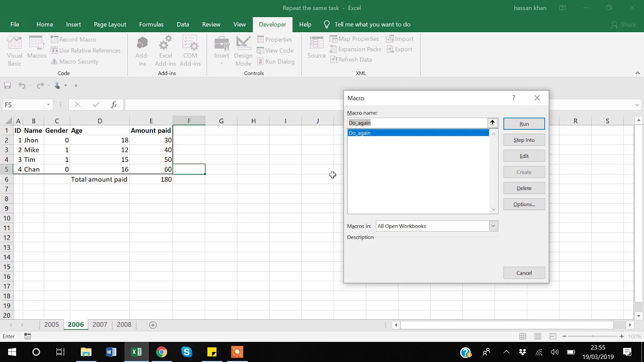Viewport: 644px width, 362px height.
Task: Click Run Dialog
Action: pos(275,61)
